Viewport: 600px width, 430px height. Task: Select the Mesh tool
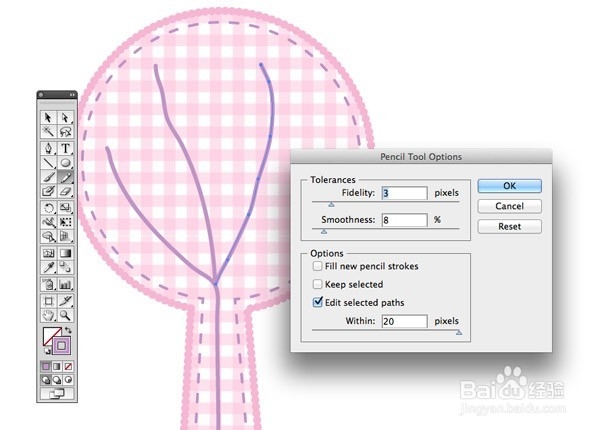click(49, 253)
